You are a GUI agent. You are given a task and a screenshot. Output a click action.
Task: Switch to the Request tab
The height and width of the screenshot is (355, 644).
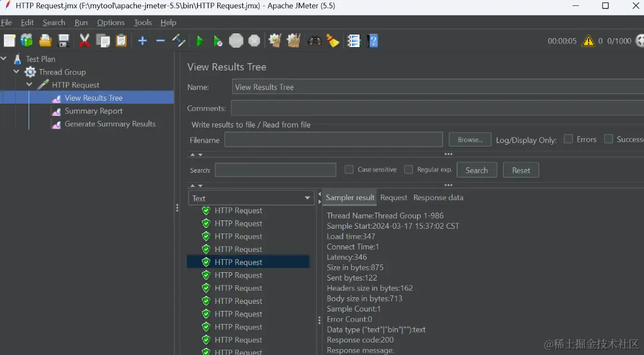point(393,198)
